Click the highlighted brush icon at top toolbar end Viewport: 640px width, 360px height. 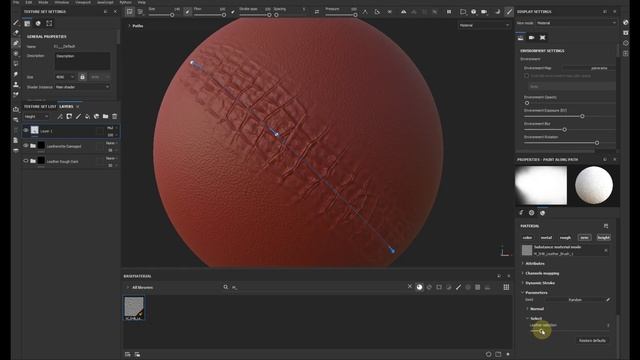pos(509,12)
